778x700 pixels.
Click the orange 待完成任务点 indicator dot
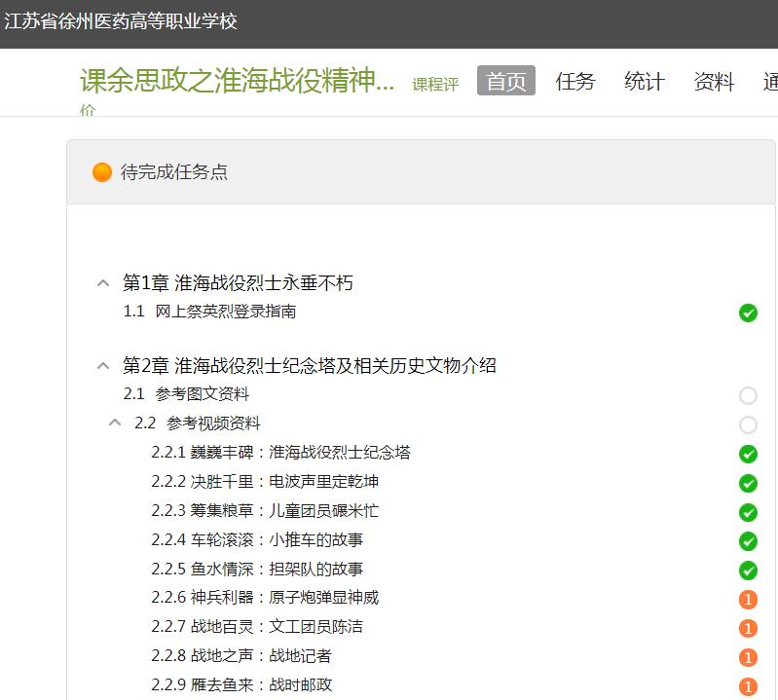pyautogui.click(x=102, y=172)
